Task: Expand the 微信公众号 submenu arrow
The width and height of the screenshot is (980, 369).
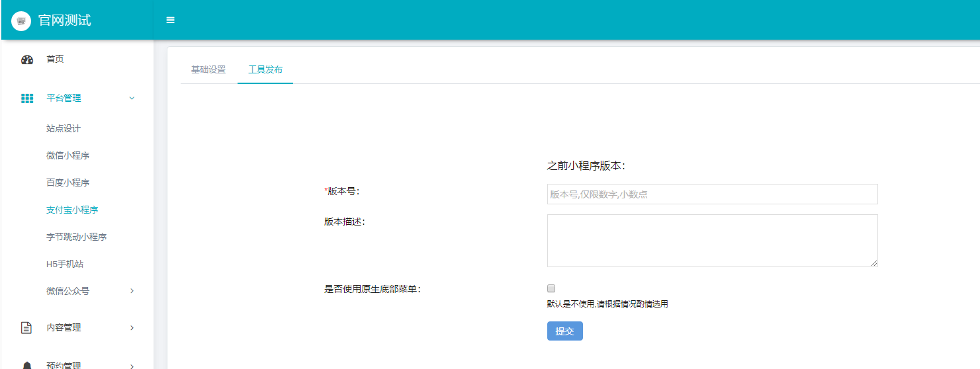Action: tap(132, 291)
